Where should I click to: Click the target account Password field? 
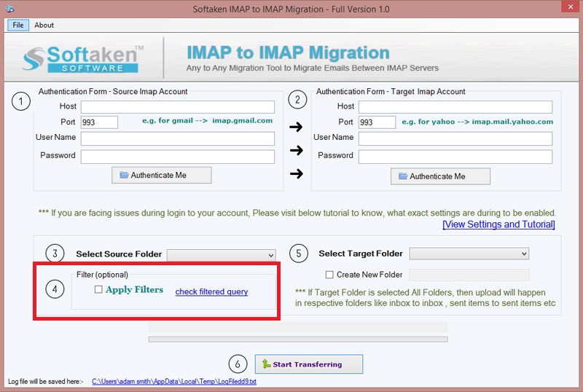[455, 157]
